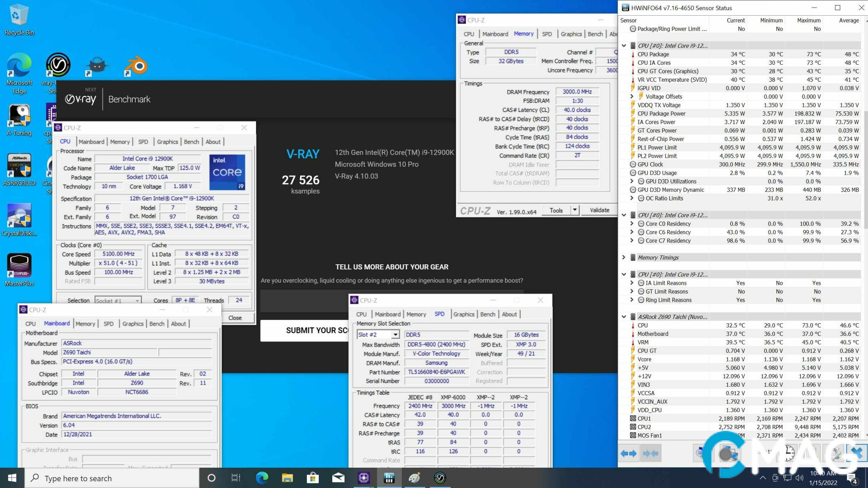Click the HWiNFO sensor list vertical scrollbar

865,169
